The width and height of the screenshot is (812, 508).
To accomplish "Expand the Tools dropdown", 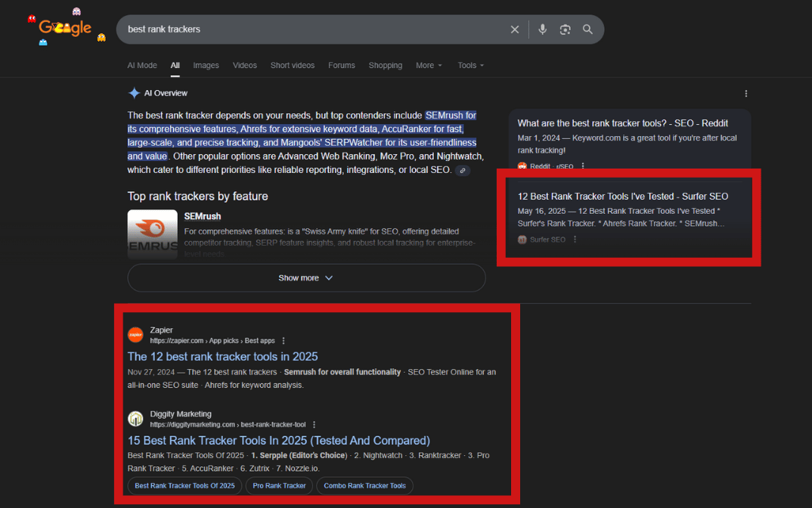I will point(470,65).
